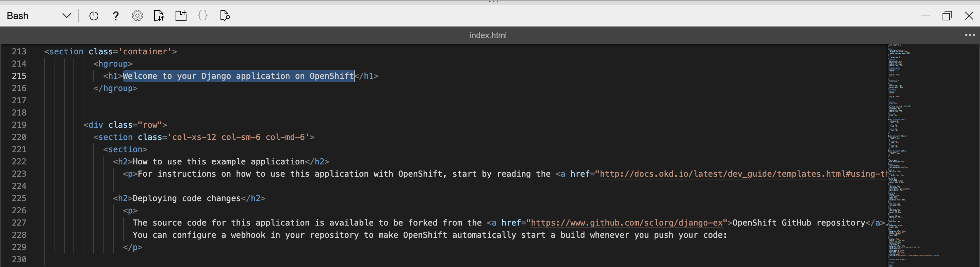Click the pane resize handle dots
980x267 pixels.
point(493,2)
